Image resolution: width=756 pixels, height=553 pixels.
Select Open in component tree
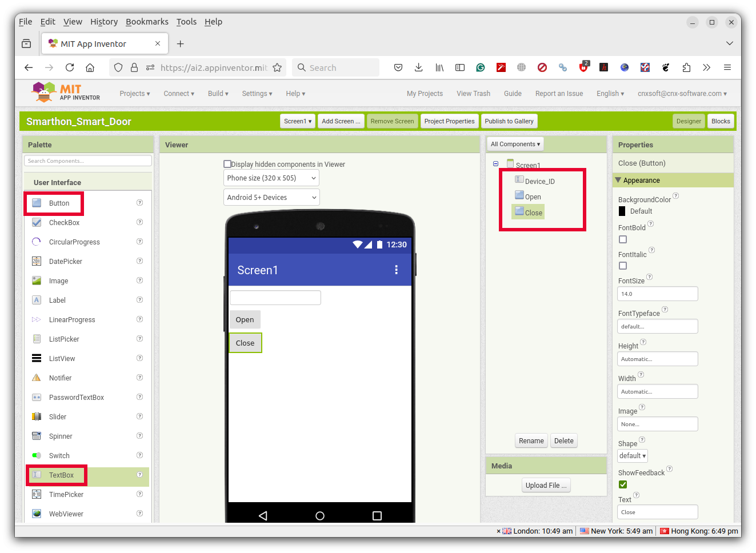pyautogui.click(x=528, y=196)
